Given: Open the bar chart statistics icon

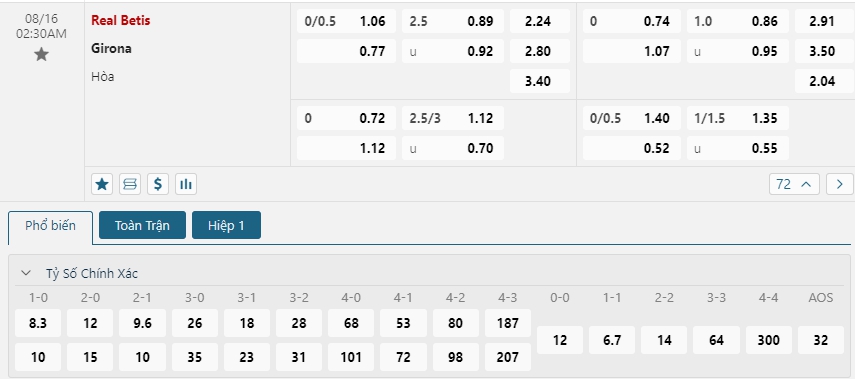Looking at the screenshot, I should 186,184.
